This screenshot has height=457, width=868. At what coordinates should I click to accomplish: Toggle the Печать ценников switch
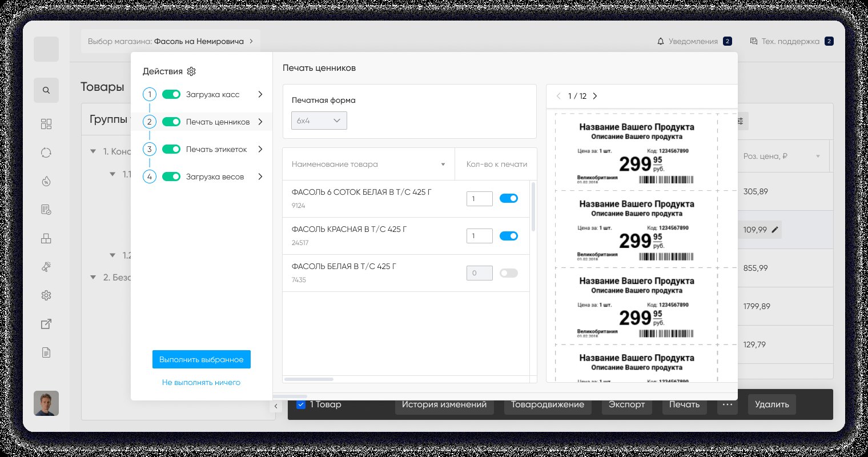171,122
